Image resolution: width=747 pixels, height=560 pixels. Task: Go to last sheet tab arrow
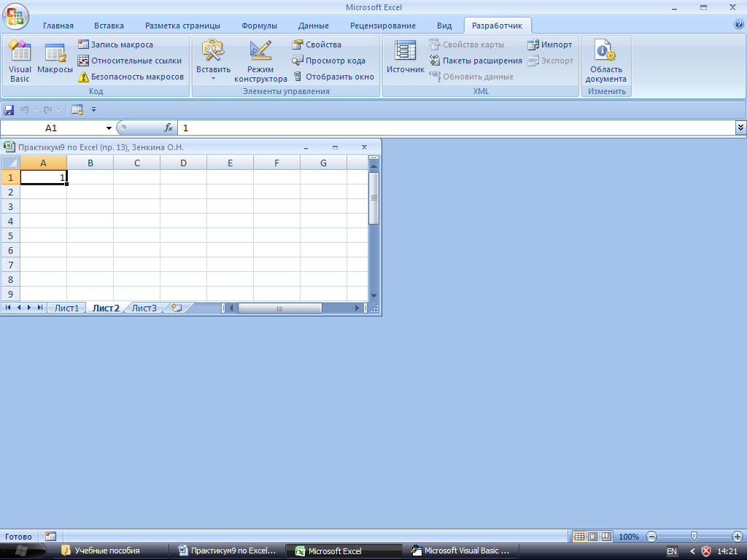tap(40, 308)
